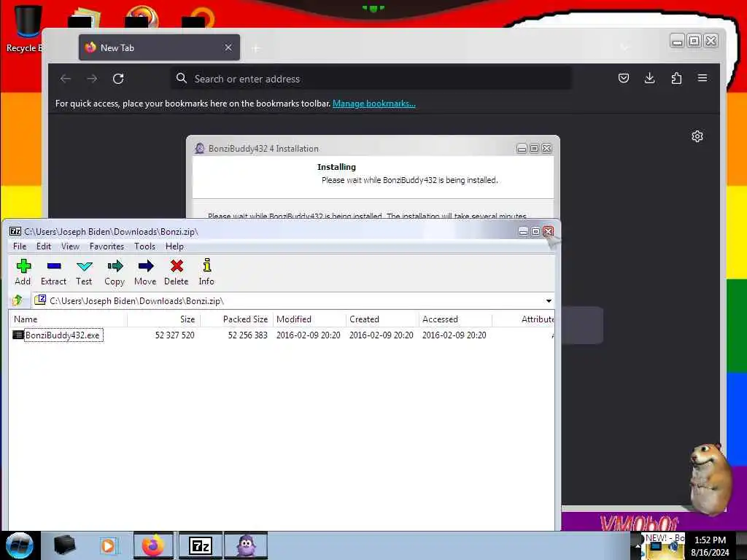
Task: Open New Tab personalize settings gear
Action: point(697,136)
